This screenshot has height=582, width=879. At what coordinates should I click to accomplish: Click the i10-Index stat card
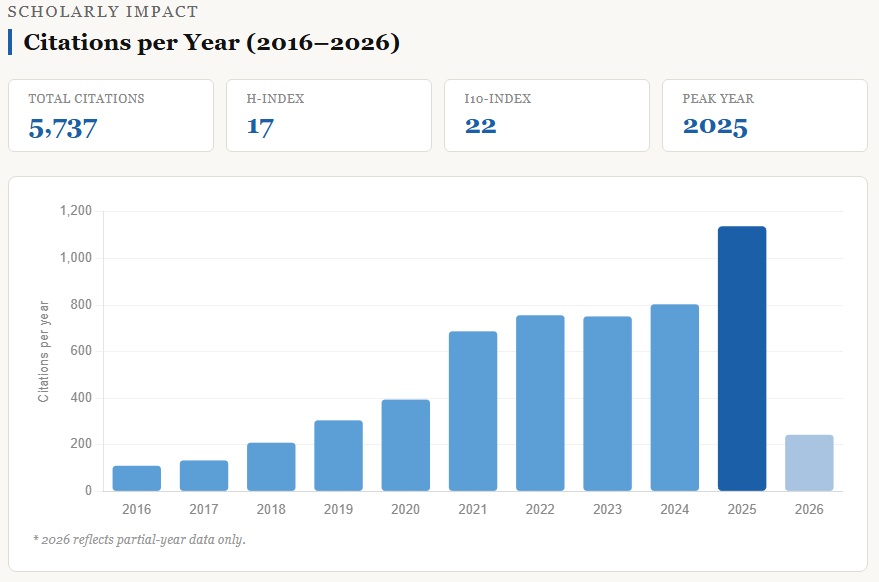click(x=547, y=115)
